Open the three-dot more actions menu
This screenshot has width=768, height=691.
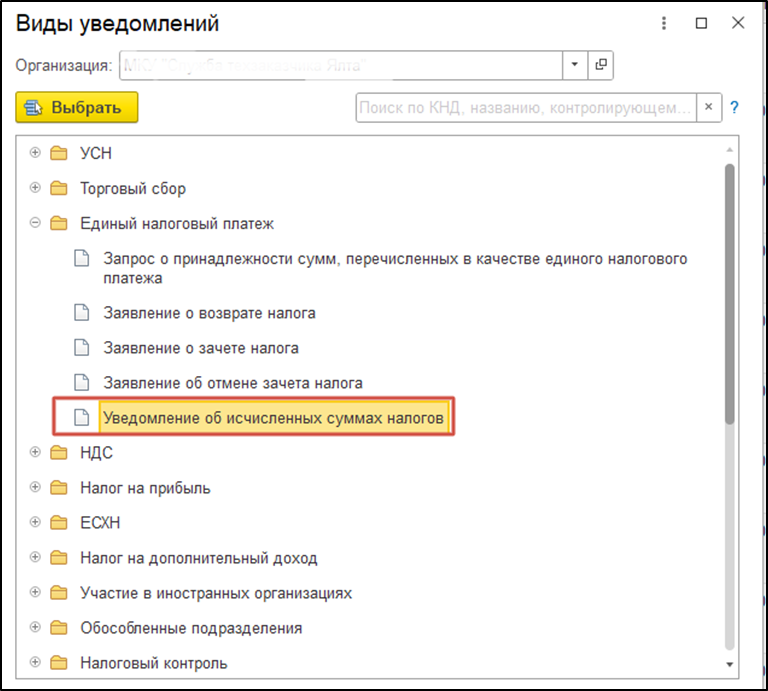664,23
